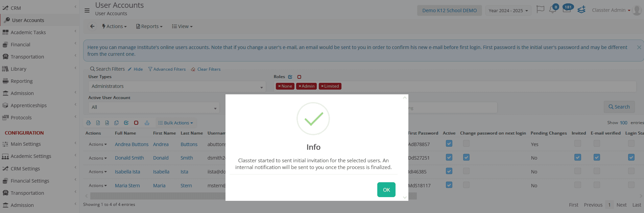Toggle Change password checkbox for Donald Smith
The height and width of the screenshot is (213, 644).
(466, 157)
